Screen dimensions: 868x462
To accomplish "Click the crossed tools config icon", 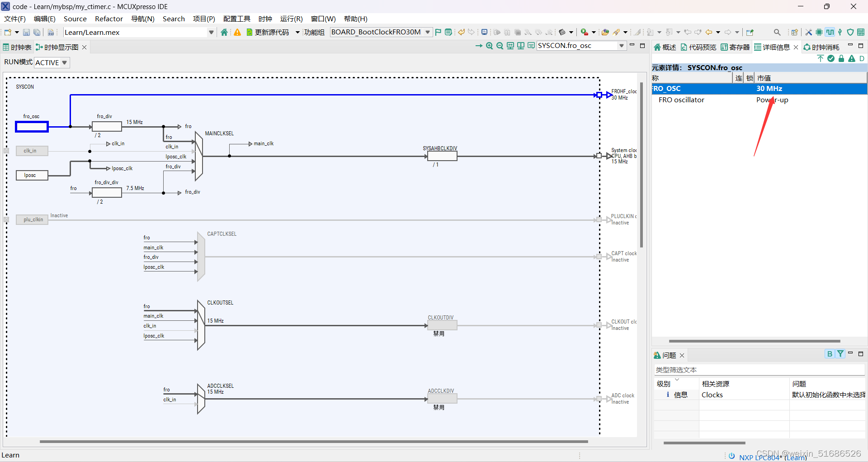I will 808,32.
